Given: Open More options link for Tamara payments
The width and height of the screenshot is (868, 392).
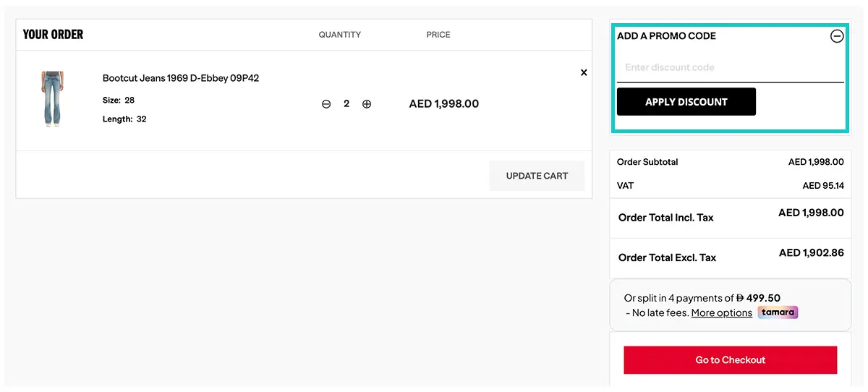Looking at the screenshot, I should click(722, 313).
